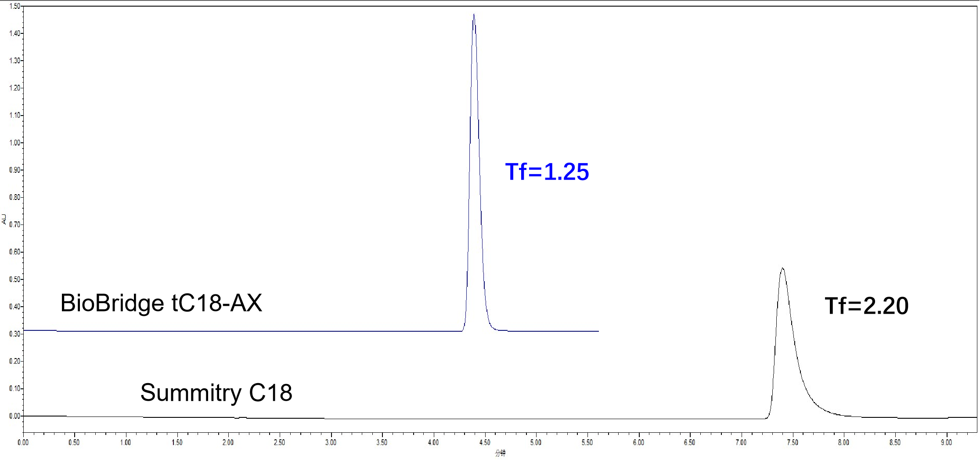
Task: Click the right end of the blue baseline
Action: 597,331
